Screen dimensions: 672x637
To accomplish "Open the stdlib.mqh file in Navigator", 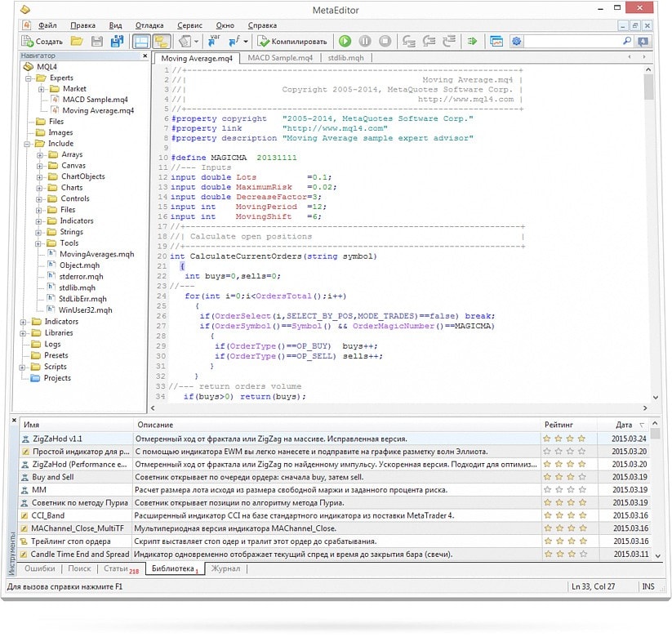I will [77, 287].
